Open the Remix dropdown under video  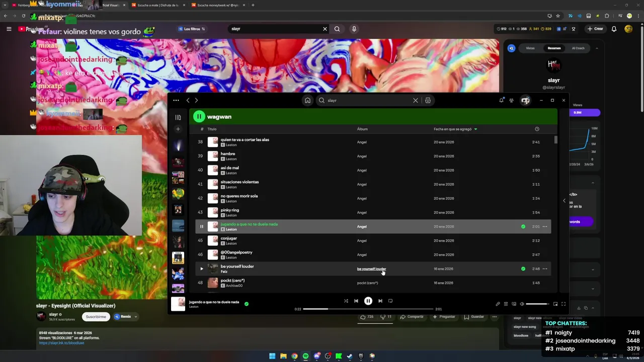[125, 317]
